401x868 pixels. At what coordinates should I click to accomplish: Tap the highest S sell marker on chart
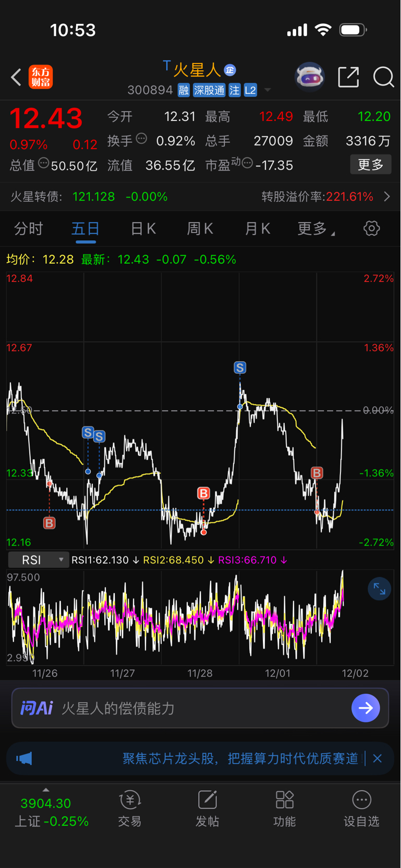pyautogui.click(x=240, y=368)
